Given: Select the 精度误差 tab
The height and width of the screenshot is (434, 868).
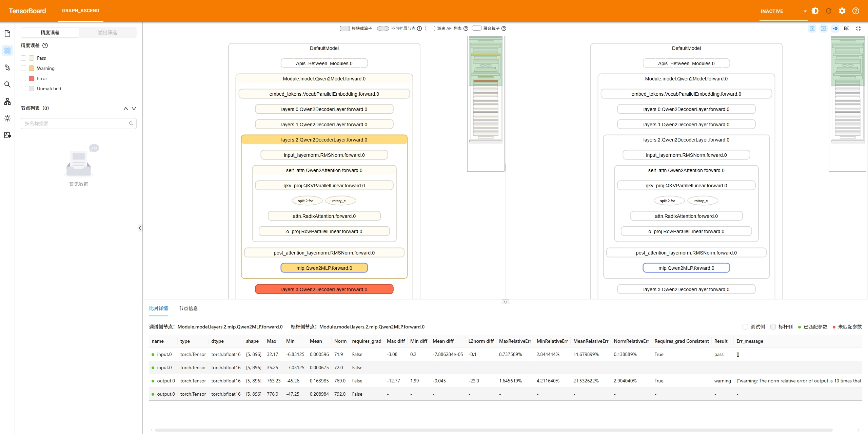Looking at the screenshot, I should (x=50, y=33).
